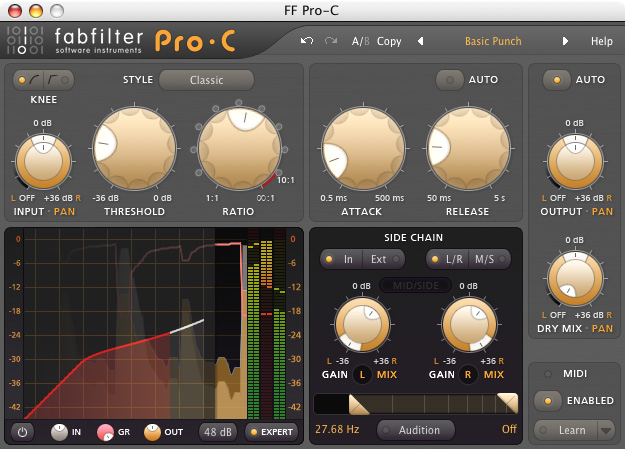Click the undo arrow icon
The height and width of the screenshot is (449, 625).
click(306, 41)
